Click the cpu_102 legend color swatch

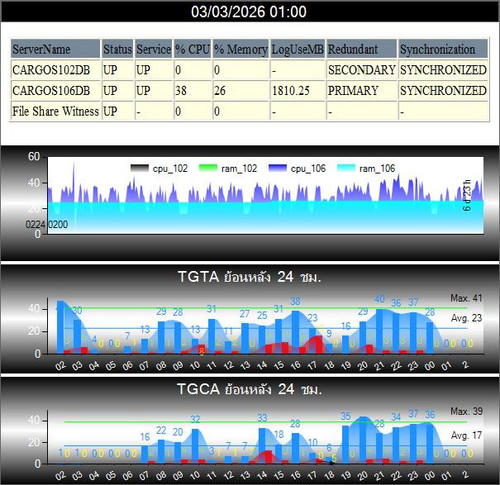click(140, 168)
